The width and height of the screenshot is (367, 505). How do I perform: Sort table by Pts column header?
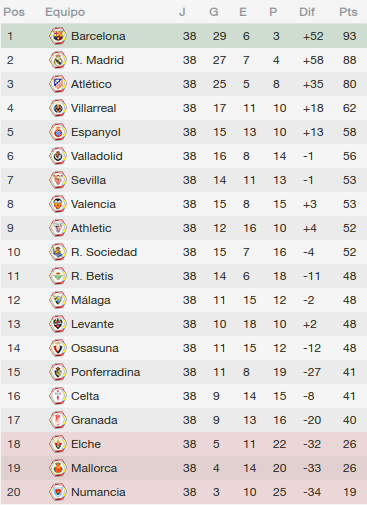coord(348,12)
